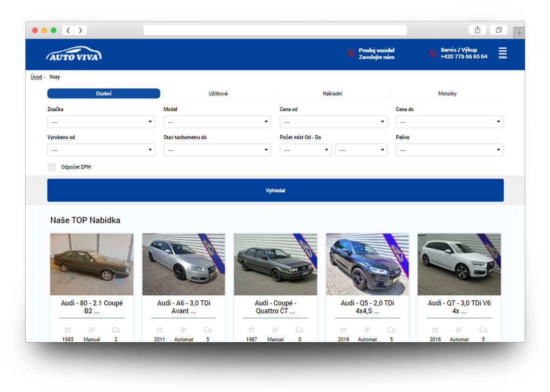Click the year 2011 on the Audi A6 card
This screenshot has height=392, width=550.
click(160, 339)
